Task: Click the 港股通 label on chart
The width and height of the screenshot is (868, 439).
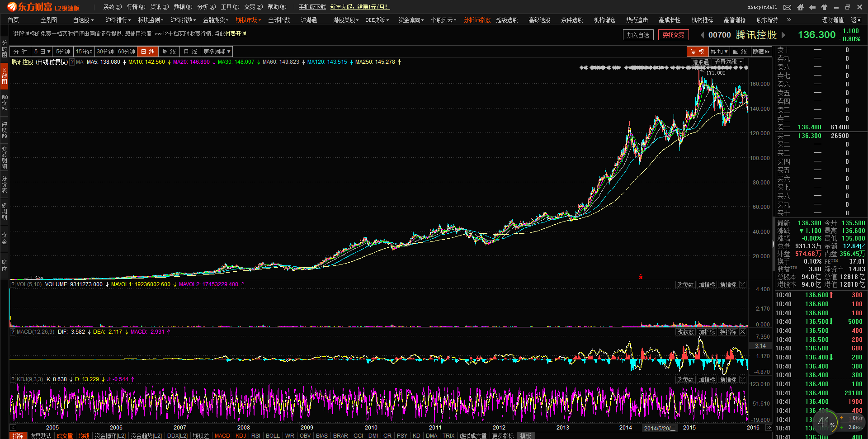Action: coord(701,62)
